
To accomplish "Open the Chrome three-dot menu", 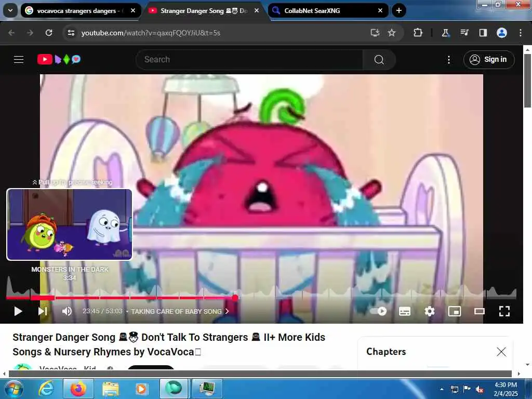I will tap(521, 33).
